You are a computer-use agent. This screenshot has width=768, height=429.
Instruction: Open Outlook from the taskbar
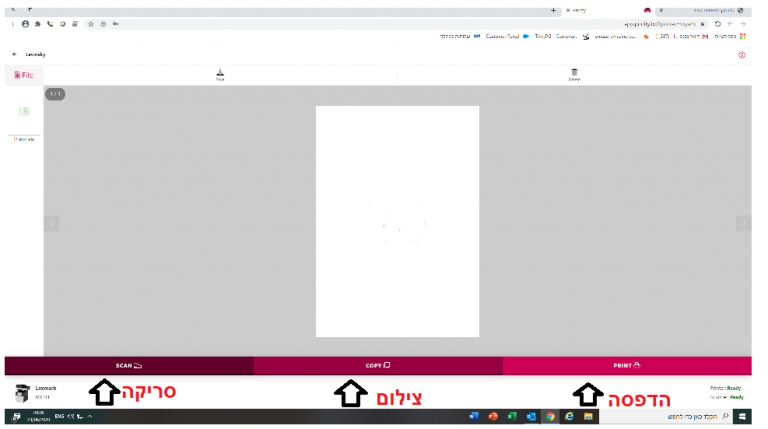pyautogui.click(x=531, y=416)
